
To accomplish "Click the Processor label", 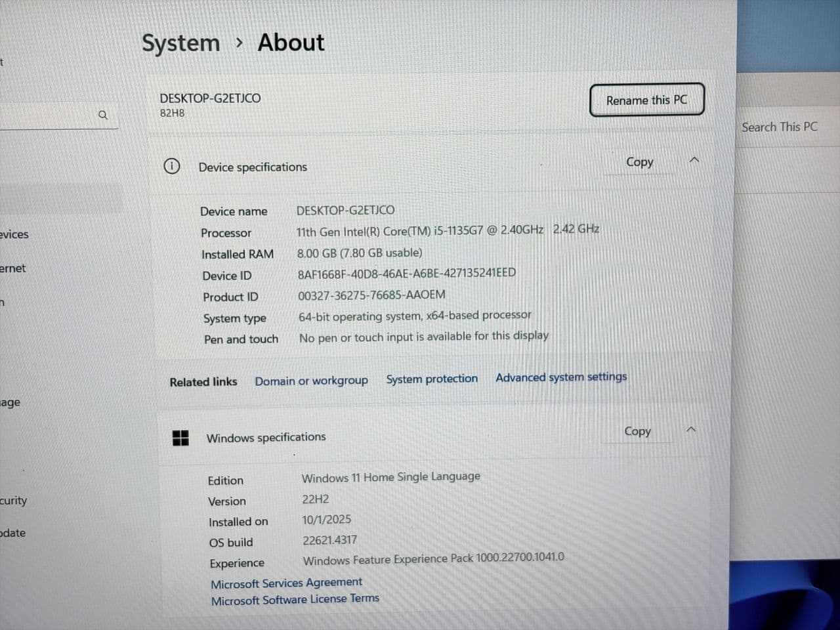I will tap(226, 233).
